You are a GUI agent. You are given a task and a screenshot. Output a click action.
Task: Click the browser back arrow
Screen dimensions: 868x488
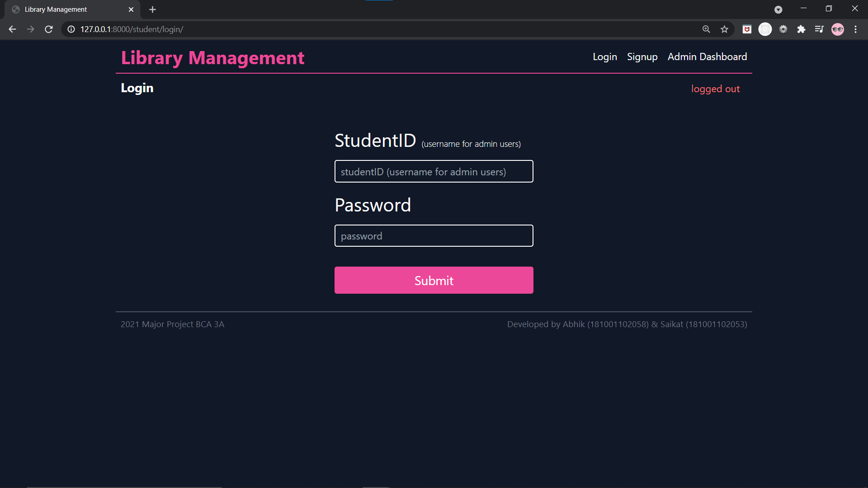12,29
